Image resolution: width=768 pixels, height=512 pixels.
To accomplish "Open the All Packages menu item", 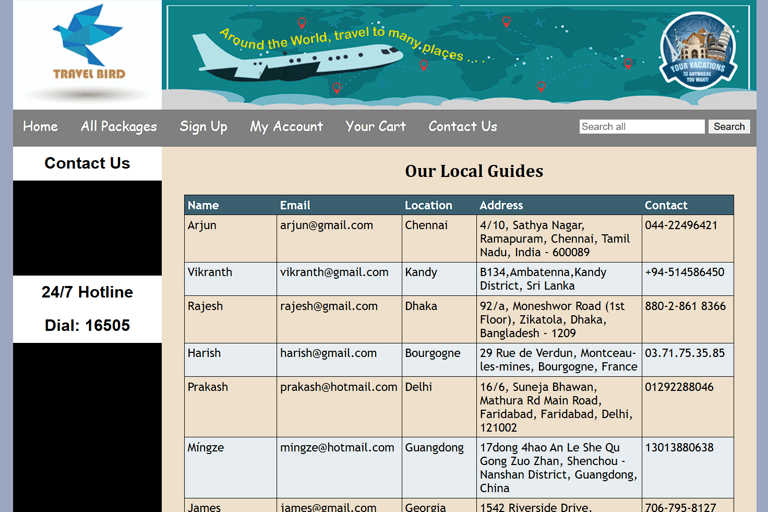I will 119,126.
